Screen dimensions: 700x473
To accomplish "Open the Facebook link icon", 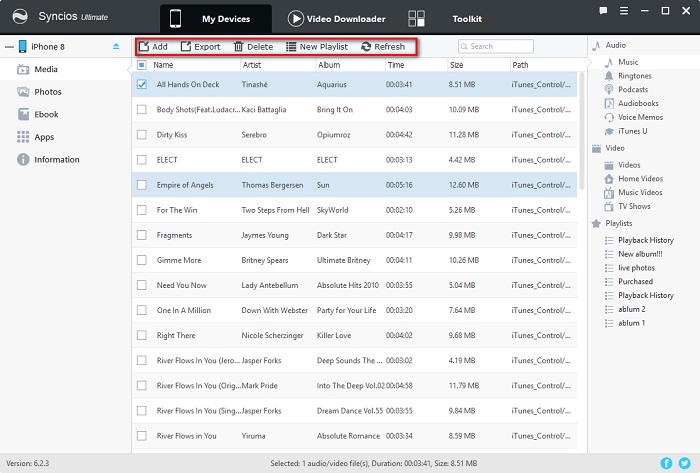I will click(x=666, y=463).
